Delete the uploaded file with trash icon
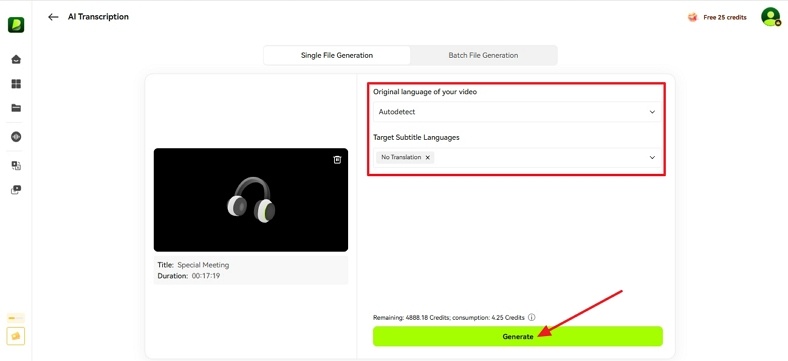The image size is (788, 361). 337,159
